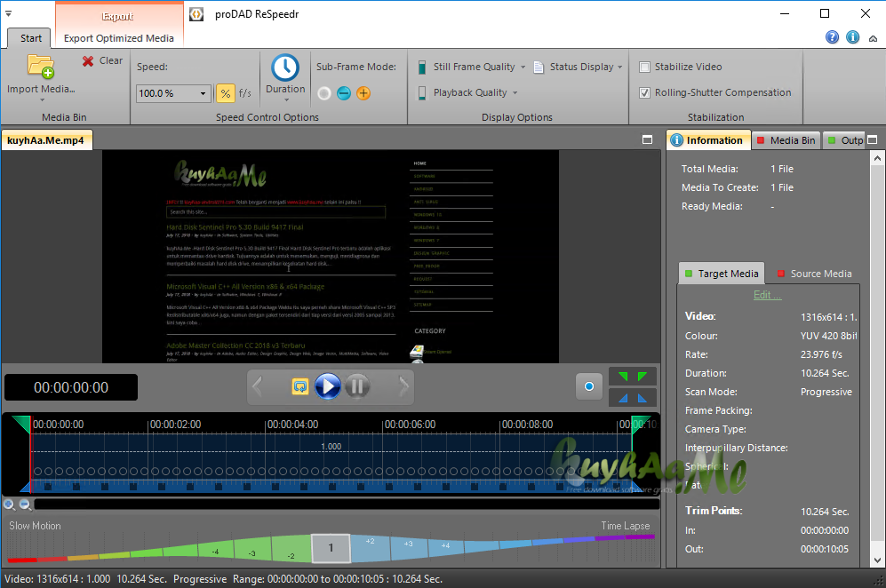
Task: Maximize the video preview panel icon
Action: 648,139
